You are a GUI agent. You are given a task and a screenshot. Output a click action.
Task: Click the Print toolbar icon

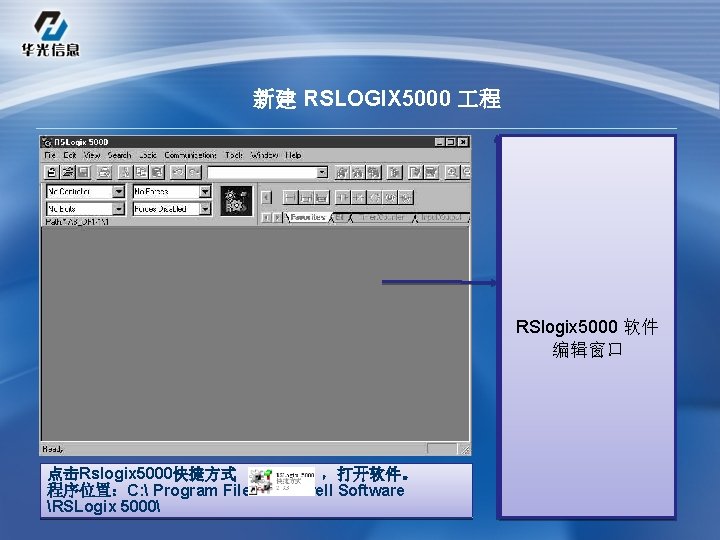104,172
